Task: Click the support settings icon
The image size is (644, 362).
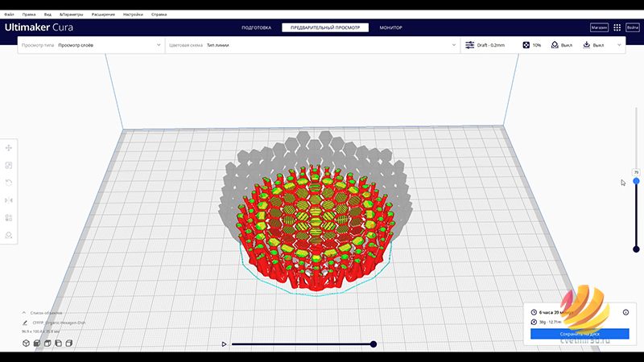Action: click(x=555, y=45)
